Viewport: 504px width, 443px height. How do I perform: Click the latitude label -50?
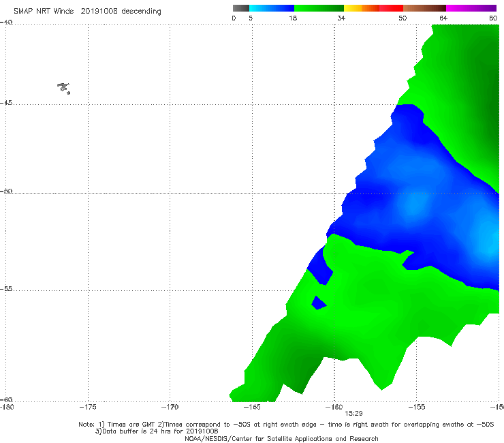tap(6, 191)
